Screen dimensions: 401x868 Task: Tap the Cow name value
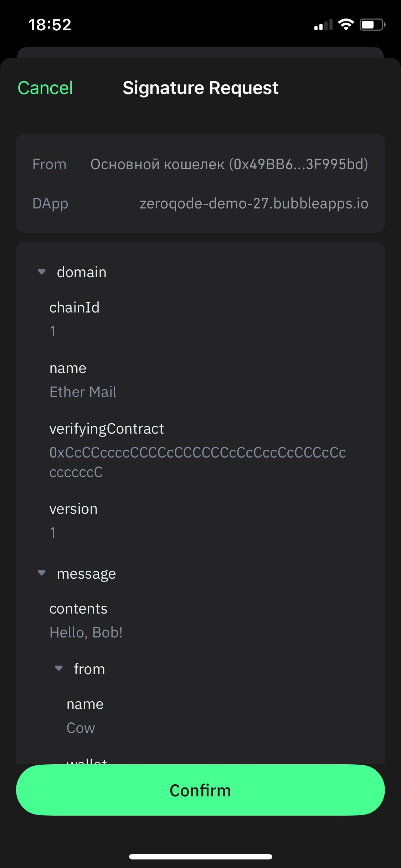pos(81,728)
